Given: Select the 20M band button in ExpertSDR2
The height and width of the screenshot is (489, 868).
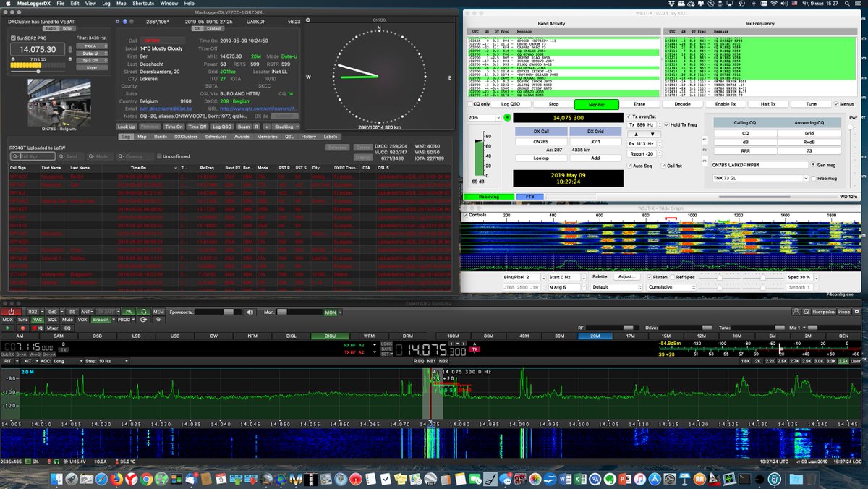Looking at the screenshot, I should 595,336.
